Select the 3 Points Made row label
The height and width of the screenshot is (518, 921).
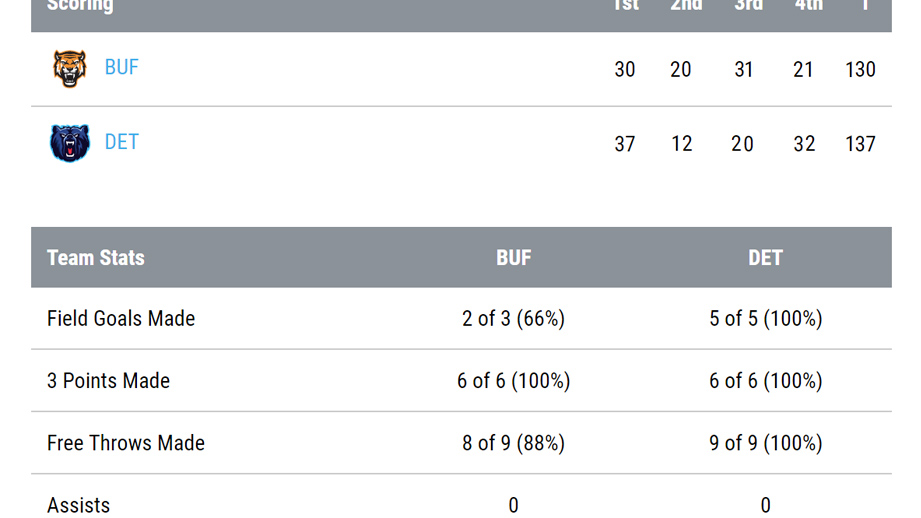point(108,381)
